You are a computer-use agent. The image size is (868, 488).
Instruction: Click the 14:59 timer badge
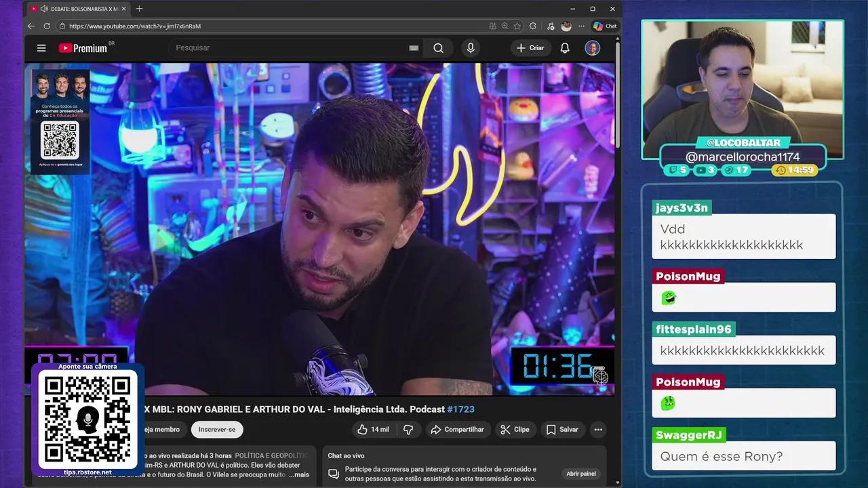795,170
